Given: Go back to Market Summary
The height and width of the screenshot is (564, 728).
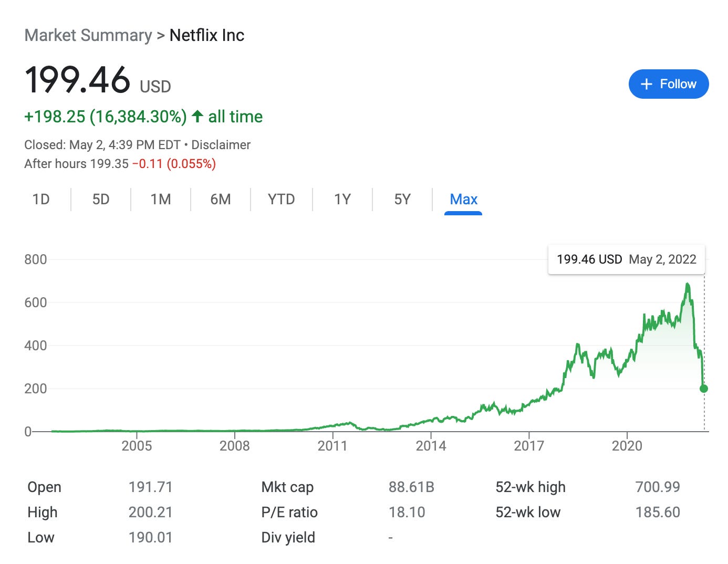Looking at the screenshot, I should pyautogui.click(x=88, y=35).
